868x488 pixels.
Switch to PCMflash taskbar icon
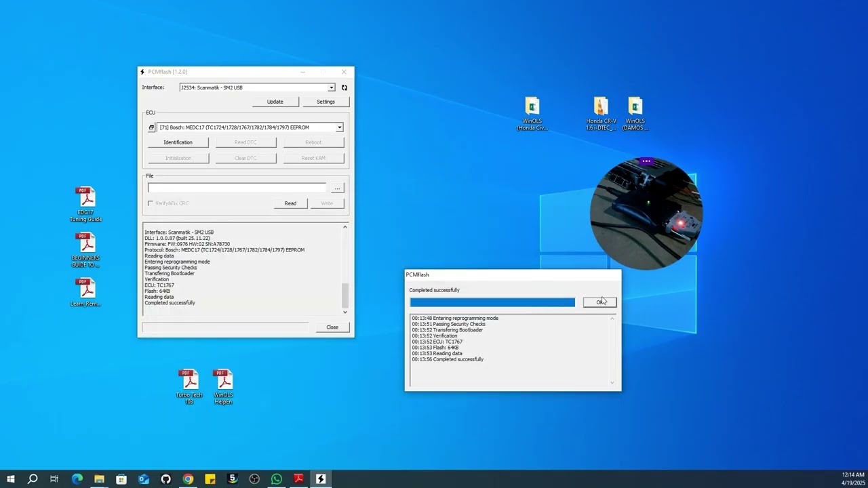[321, 479]
